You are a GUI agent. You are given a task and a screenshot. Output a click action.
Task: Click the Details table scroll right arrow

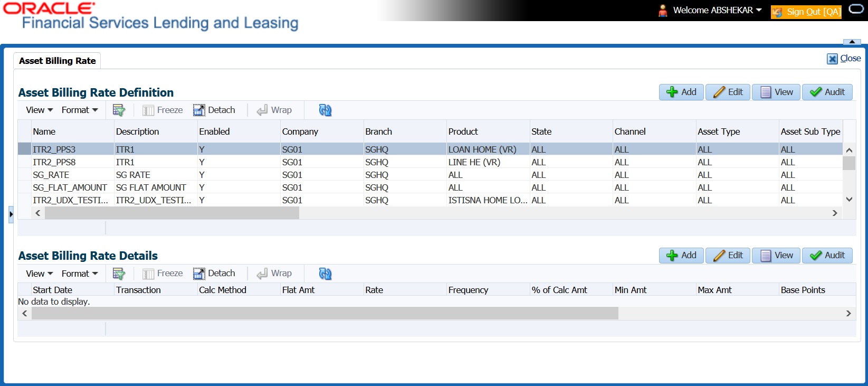click(x=848, y=313)
